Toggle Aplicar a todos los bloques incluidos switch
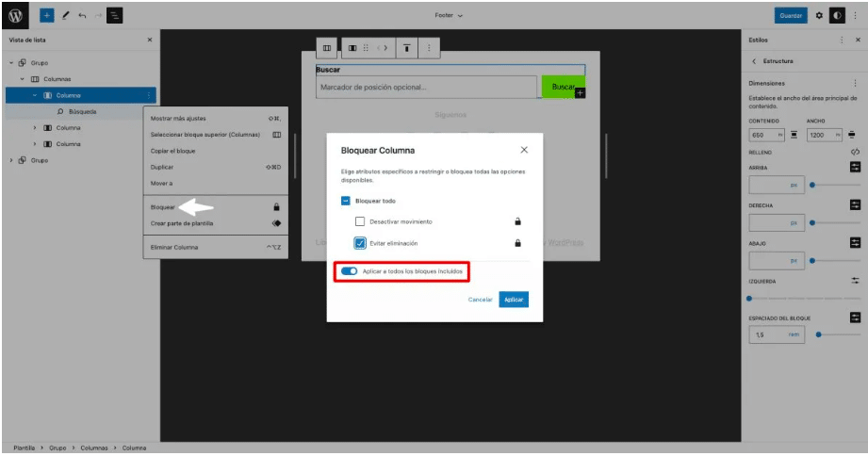The height and width of the screenshot is (456, 868). (349, 271)
